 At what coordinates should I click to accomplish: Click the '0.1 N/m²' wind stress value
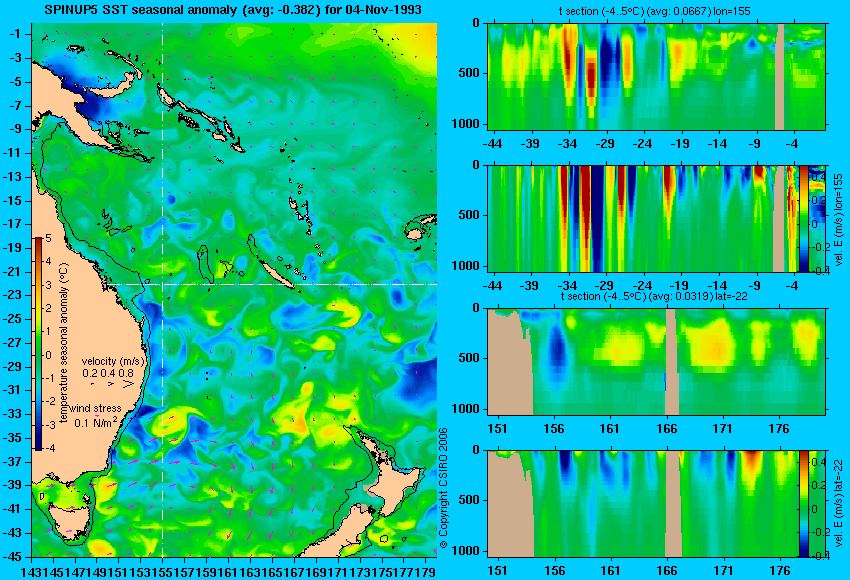pyautogui.click(x=96, y=422)
